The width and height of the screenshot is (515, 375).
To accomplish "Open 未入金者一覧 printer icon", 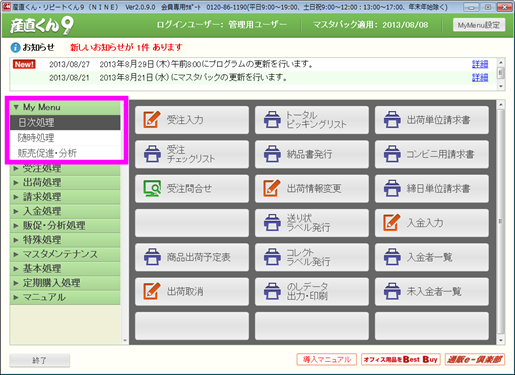I will (x=392, y=291).
